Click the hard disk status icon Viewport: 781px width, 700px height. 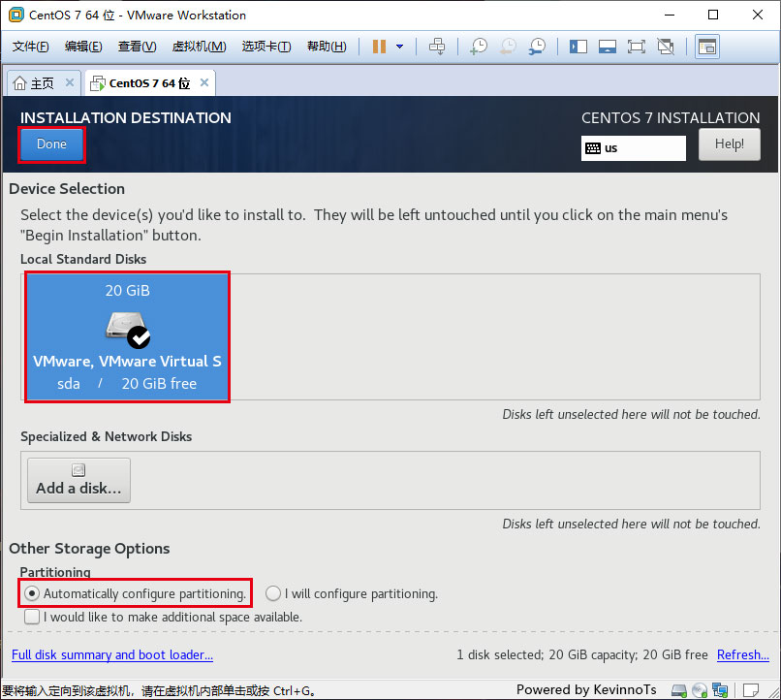tap(679, 690)
